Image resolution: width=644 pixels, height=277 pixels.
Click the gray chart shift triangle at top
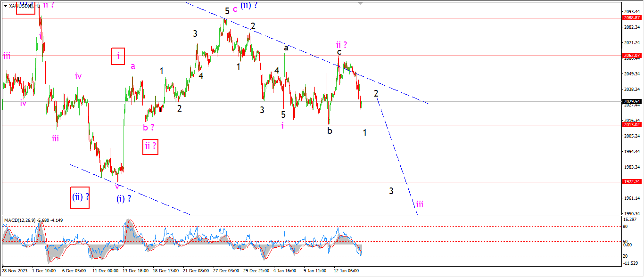(x=362, y=3)
